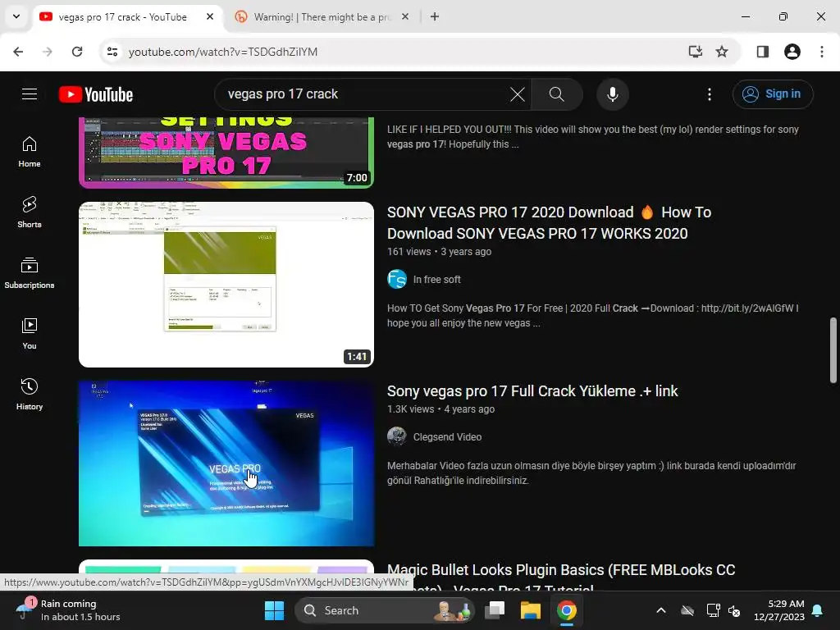Screen dimensions: 840x630
Task: Open History in sidebar
Action: coord(30,394)
